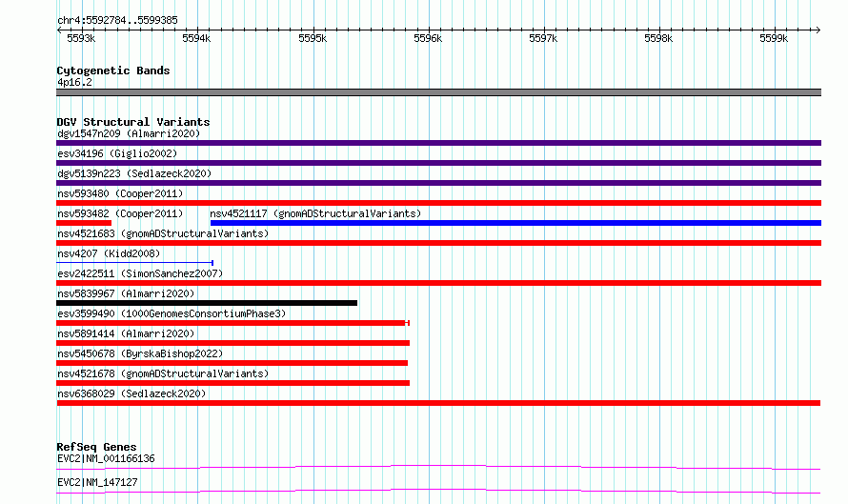Click the DGV Structural Variants track title
The height and width of the screenshot is (504, 848).
(133, 122)
